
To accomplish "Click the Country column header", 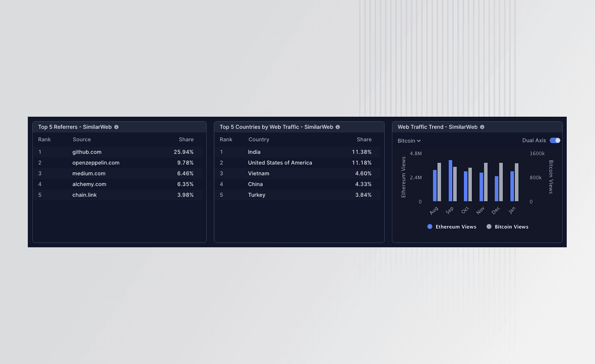I will [259, 139].
